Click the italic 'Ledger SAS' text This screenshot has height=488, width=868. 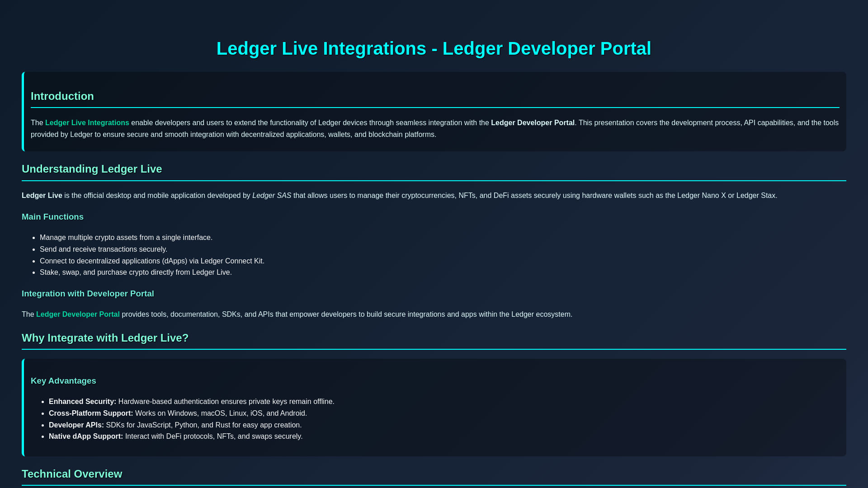272,196
